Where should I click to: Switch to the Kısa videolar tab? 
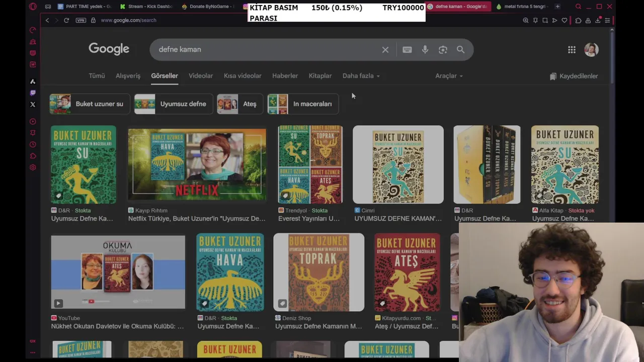(x=243, y=76)
